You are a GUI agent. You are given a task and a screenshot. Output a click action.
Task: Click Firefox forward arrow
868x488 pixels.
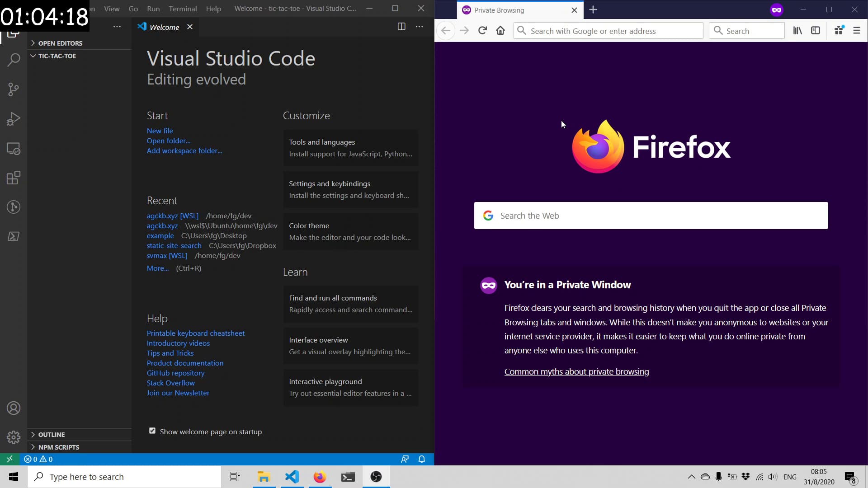click(464, 31)
